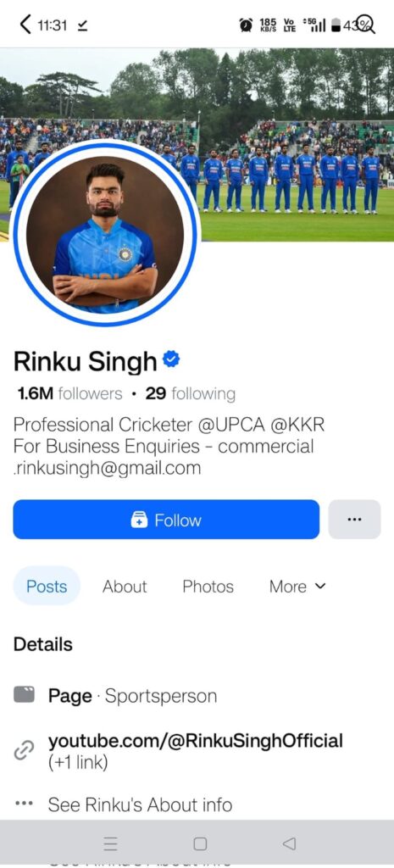Tap the back arrow at top left
The width and height of the screenshot is (394, 868).
click(25, 25)
